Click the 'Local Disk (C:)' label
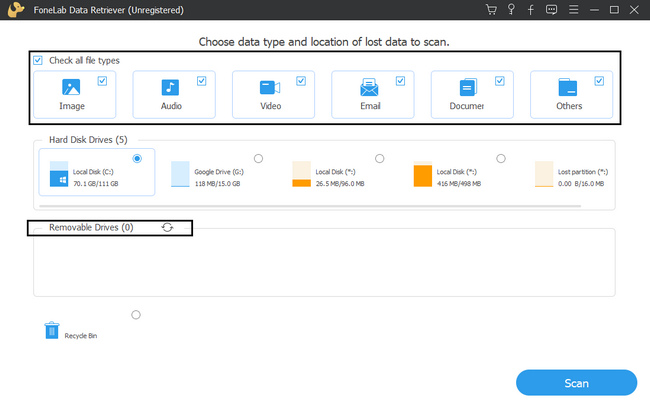This screenshot has height=410, width=650. click(93, 172)
